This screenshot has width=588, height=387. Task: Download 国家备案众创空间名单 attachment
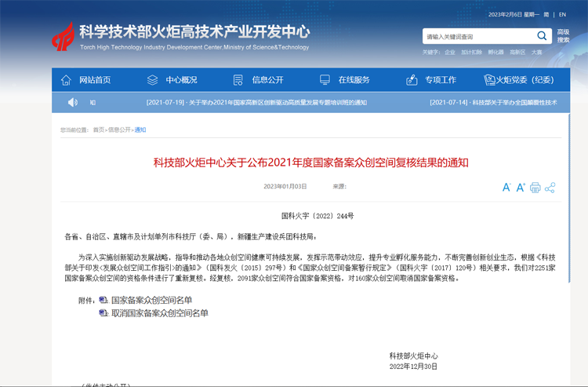pyautogui.click(x=151, y=300)
